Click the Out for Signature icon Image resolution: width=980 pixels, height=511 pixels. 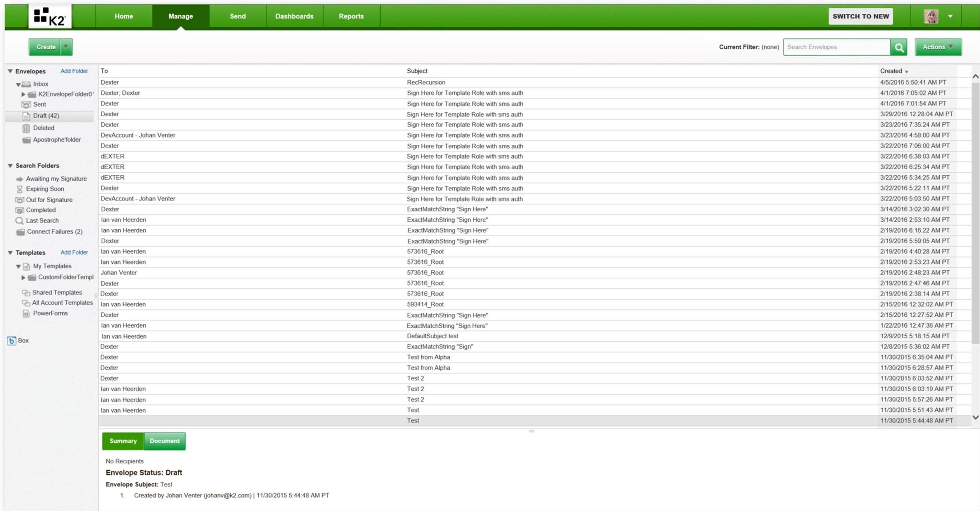[20, 200]
